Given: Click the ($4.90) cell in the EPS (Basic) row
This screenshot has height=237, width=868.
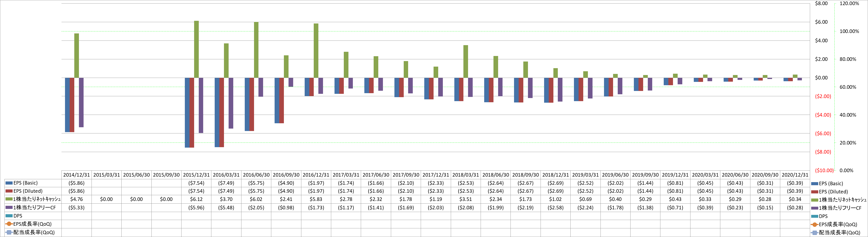Looking at the screenshot, I should coord(286,183).
